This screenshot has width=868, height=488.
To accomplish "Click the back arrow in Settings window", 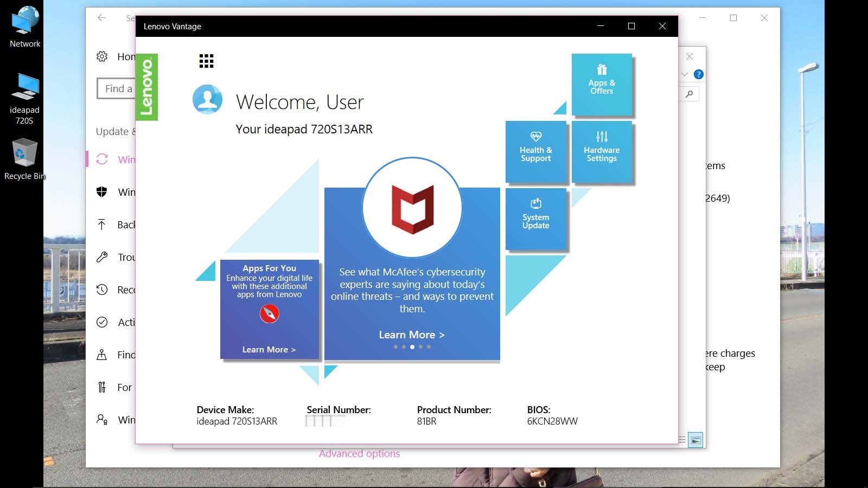I will (101, 18).
